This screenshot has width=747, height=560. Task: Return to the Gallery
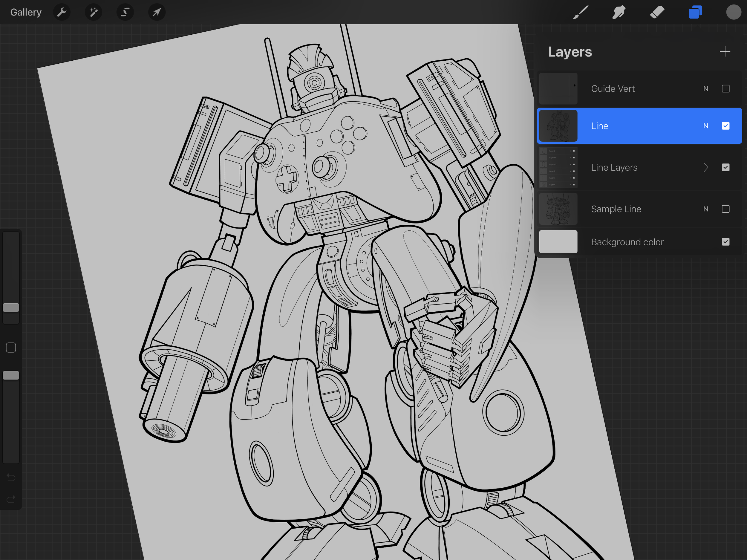[26, 13]
